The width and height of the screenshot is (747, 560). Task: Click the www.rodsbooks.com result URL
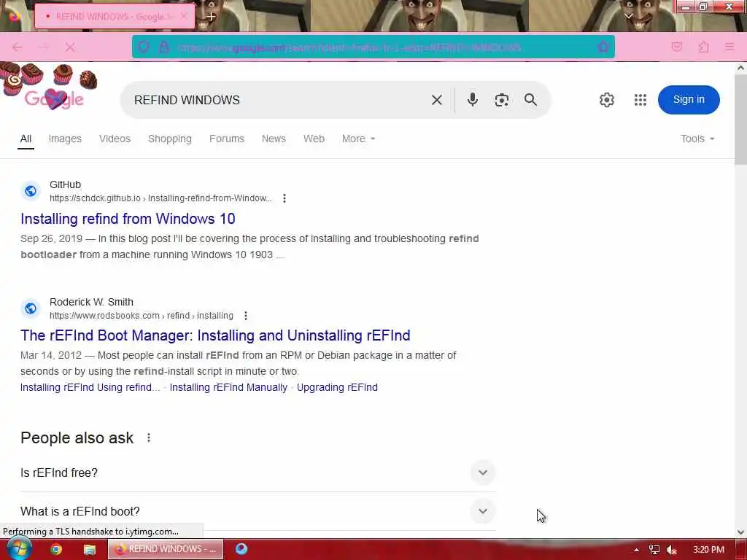click(x=142, y=316)
